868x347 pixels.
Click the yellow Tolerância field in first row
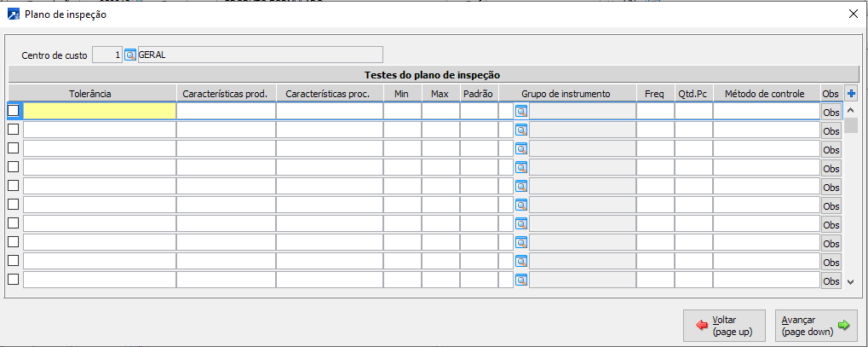pyautogui.click(x=99, y=111)
